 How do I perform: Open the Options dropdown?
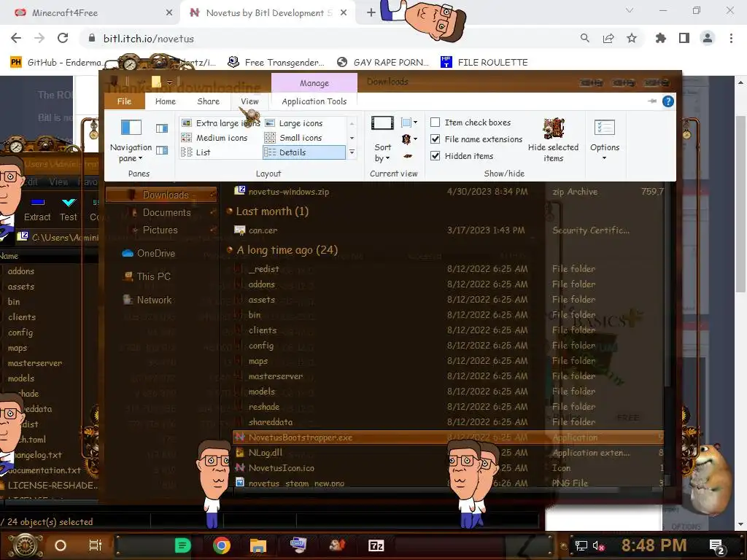point(605,141)
